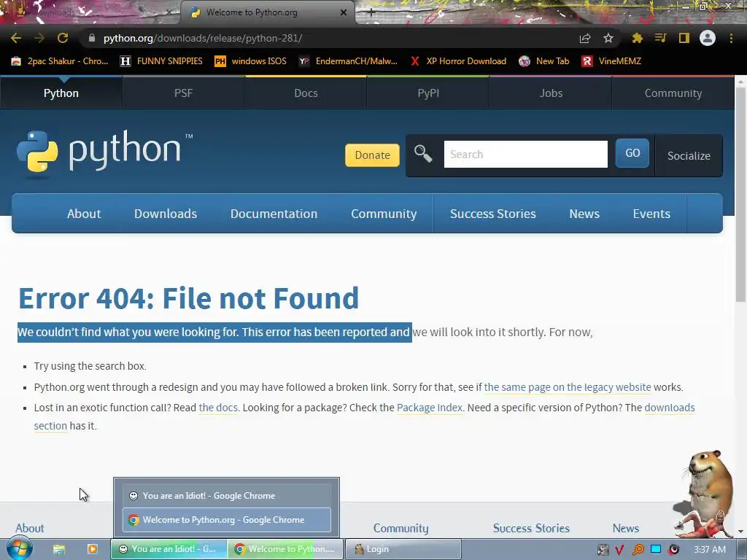
Task: Open the New Tab bookmark
Action: click(x=544, y=61)
